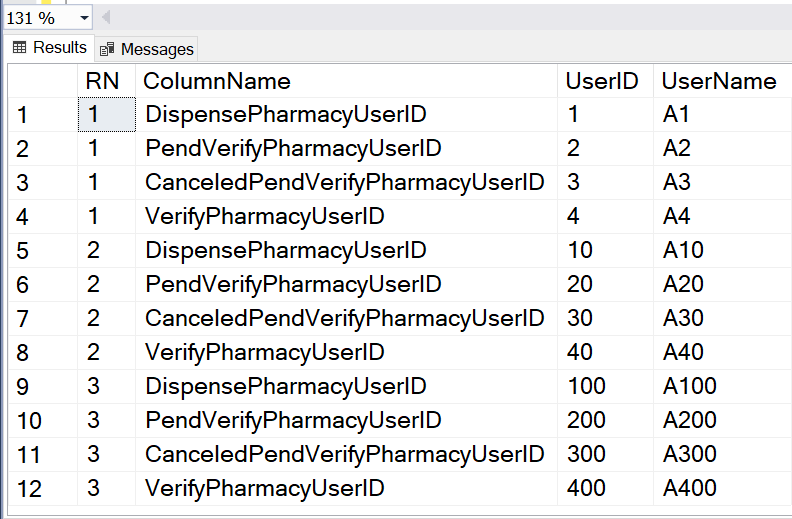Click the cell containing A100
Image resolution: width=792 pixels, height=519 pixels.
click(x=684, y=386)
